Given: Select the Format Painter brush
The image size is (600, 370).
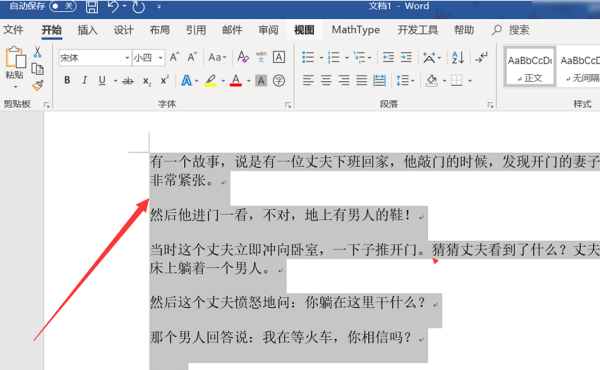Looking at the screenshot, I should (38, 85).
